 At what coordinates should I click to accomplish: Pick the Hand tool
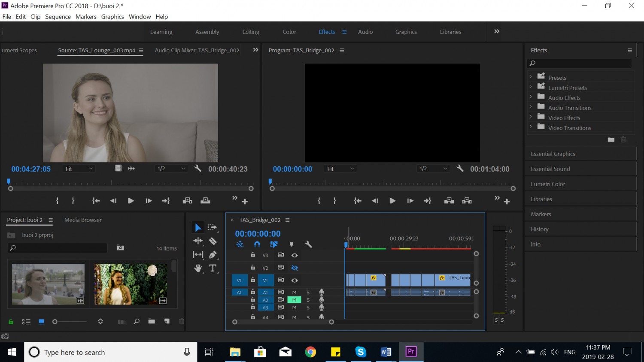click(x=198, y=268)
